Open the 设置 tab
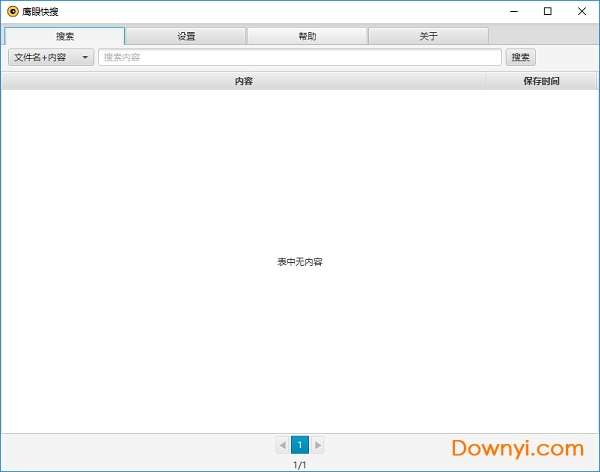This screenshot has width=600, height=472. (186, 36)
